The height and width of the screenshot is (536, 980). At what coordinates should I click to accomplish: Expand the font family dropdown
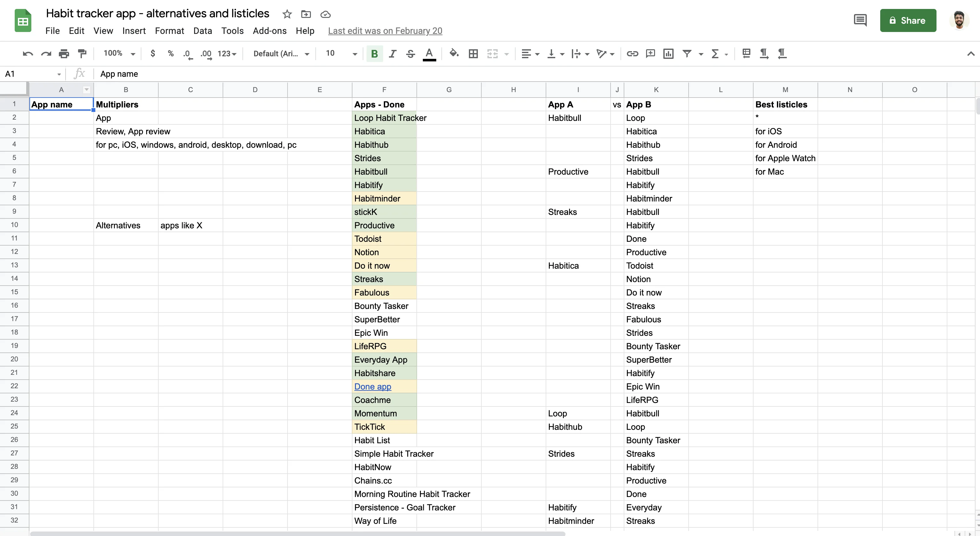click(281, 54)
